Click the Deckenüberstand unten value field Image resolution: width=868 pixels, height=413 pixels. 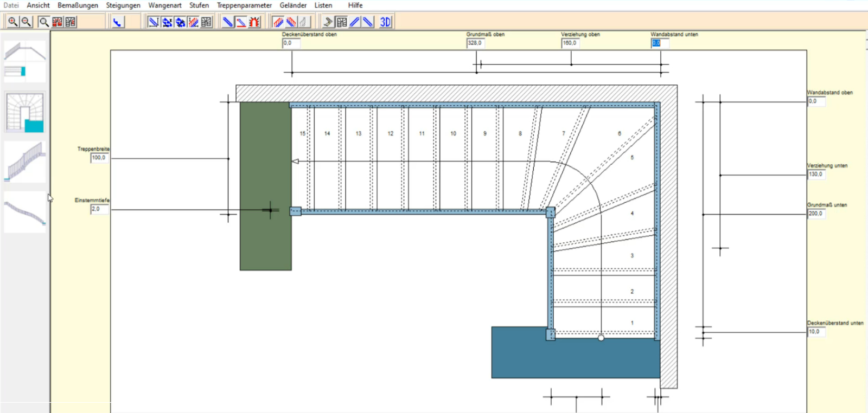pyautogui.click(x=816, y=332)
